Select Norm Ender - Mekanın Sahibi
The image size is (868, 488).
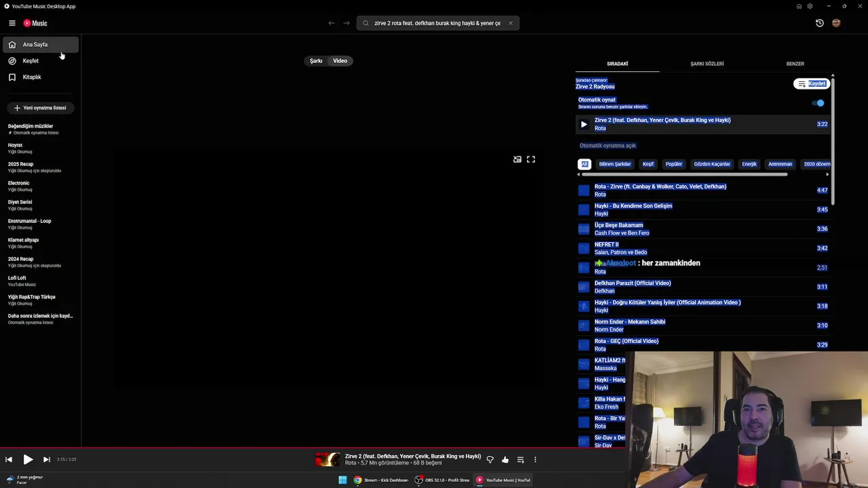tap(703, 325)
